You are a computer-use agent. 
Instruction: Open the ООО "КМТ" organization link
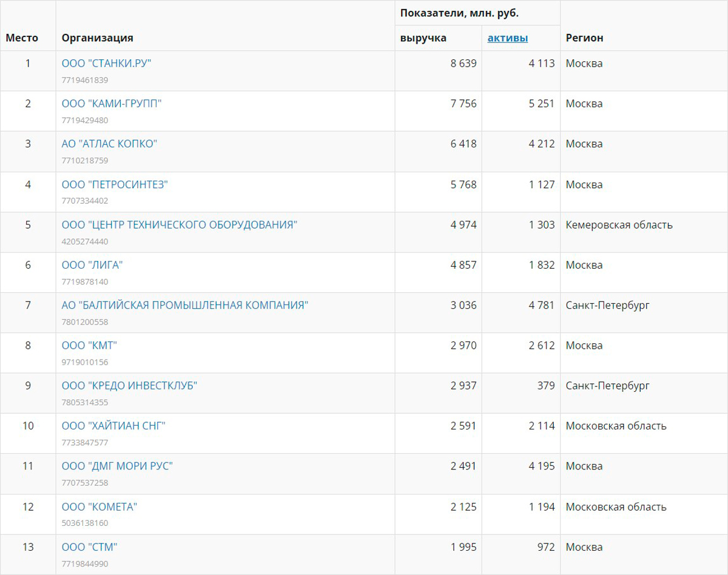[89, 346]
